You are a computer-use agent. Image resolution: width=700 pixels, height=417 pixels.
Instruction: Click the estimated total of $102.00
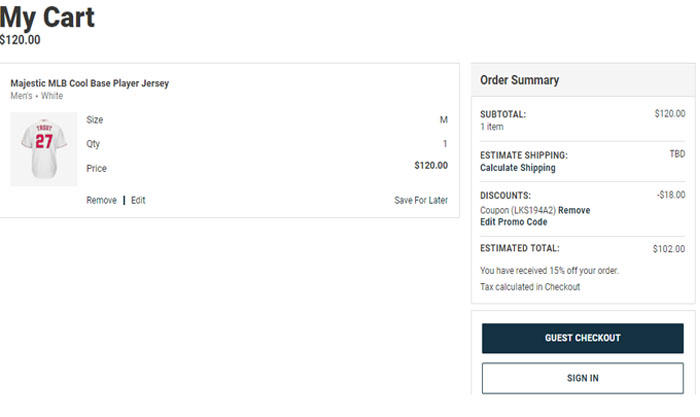point(669,249)
